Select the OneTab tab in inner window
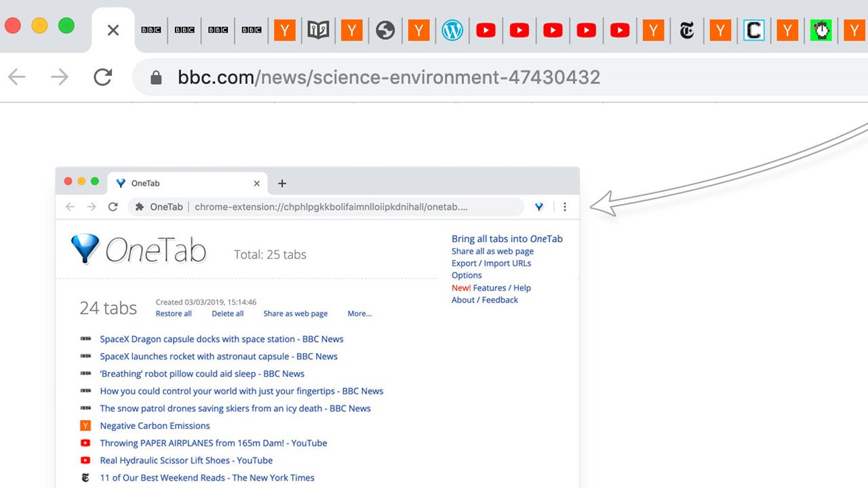The image size is (868, 488). pos(176,183)
